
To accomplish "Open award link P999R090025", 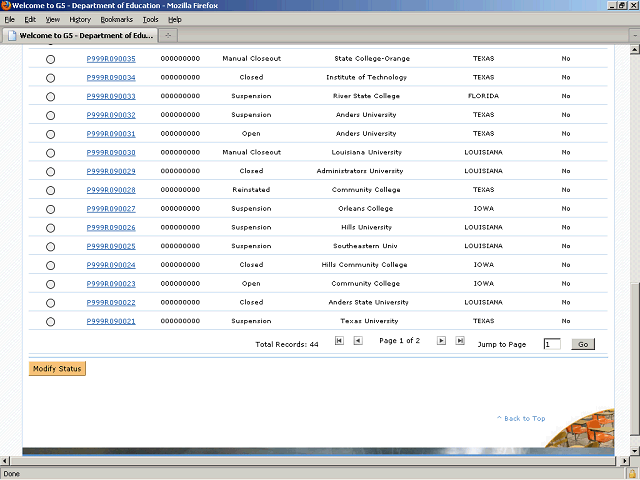I will 111,247.
